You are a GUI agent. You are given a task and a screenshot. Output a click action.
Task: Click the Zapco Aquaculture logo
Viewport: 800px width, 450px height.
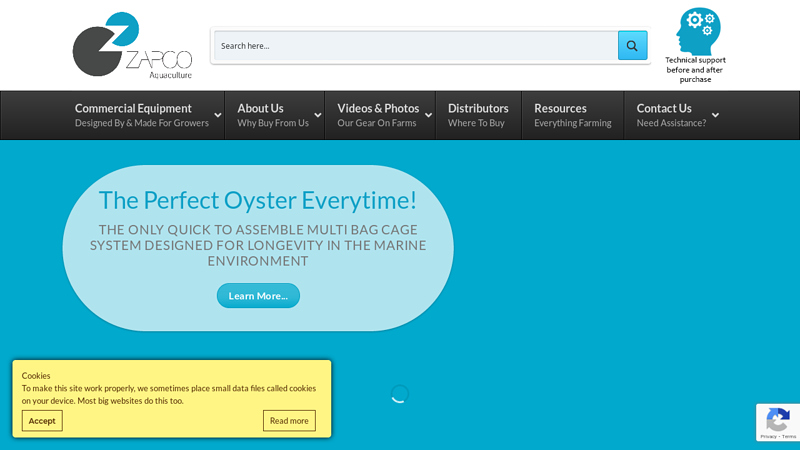click(x=131, y=45)
